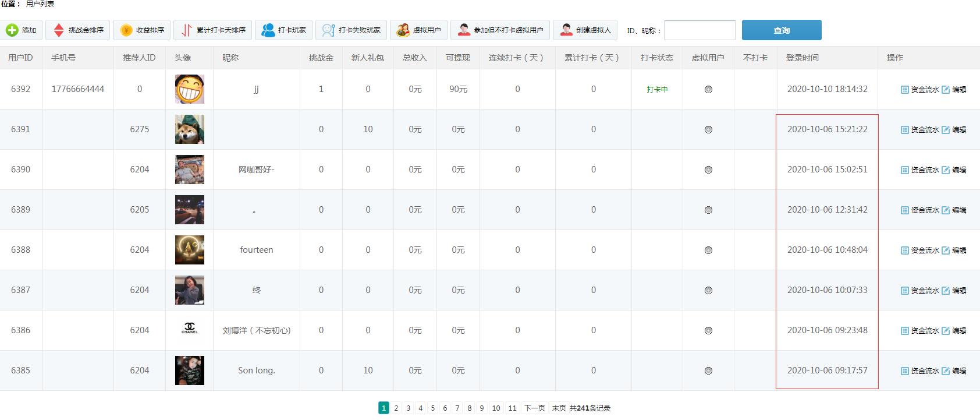Toggle 虚拟用户 radio for user 6387
The width and height of the screenshot is (980, 420).
[708, 291]
